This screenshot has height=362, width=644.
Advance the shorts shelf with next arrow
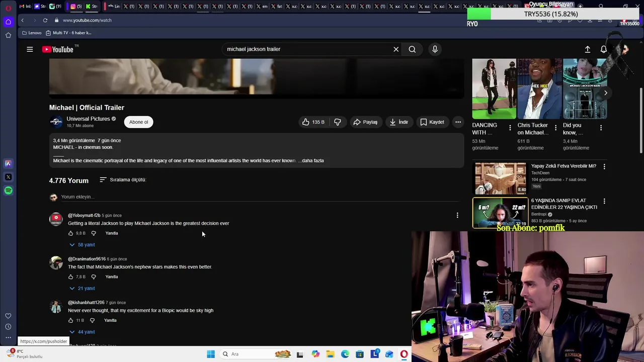pyautogui.click(x=606, y=93)
